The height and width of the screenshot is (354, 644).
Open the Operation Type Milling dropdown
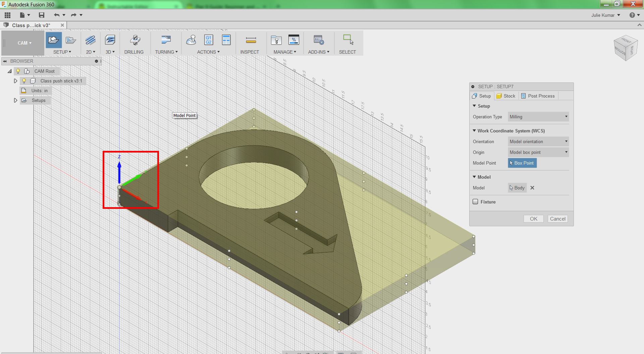pyautogui.click(x=538, y=117)
